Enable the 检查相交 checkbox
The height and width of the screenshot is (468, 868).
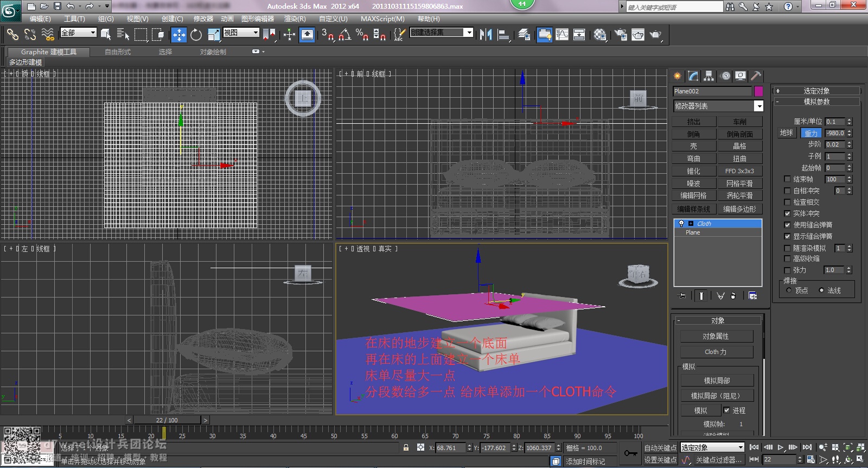coord(787,202)
